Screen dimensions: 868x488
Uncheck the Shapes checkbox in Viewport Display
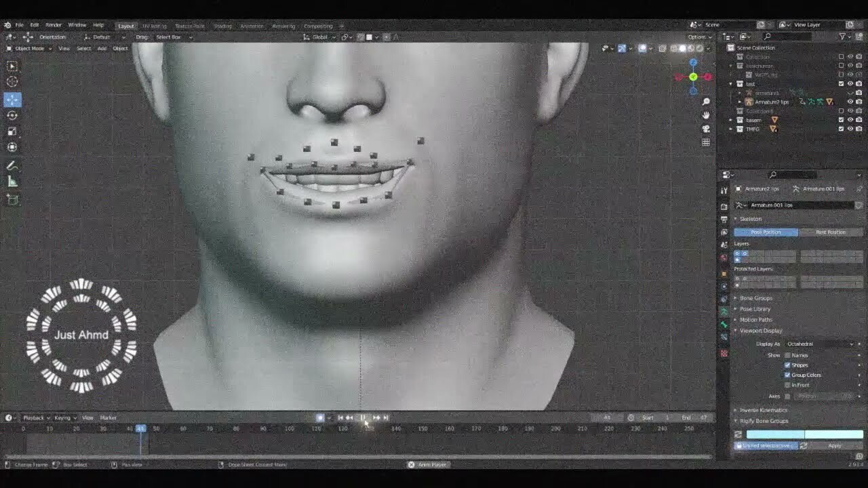(786, 365)
